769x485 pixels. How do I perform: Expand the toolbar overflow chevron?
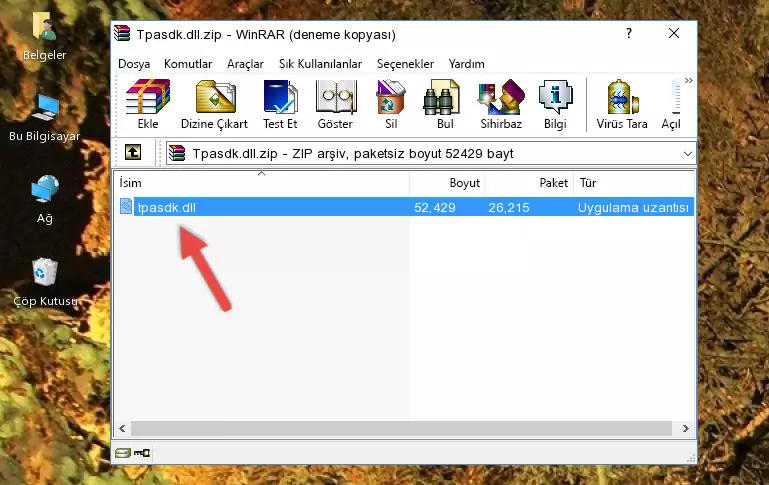[x=689, y=80]
